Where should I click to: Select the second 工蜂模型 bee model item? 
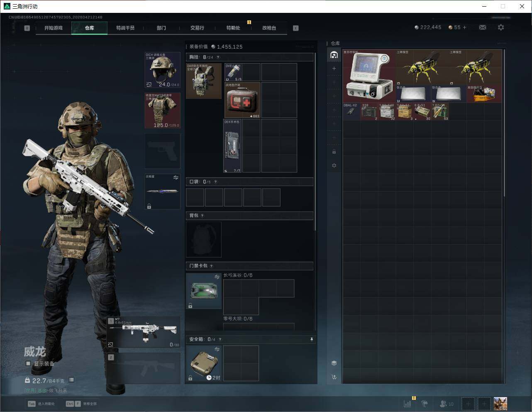pos(475,67)
